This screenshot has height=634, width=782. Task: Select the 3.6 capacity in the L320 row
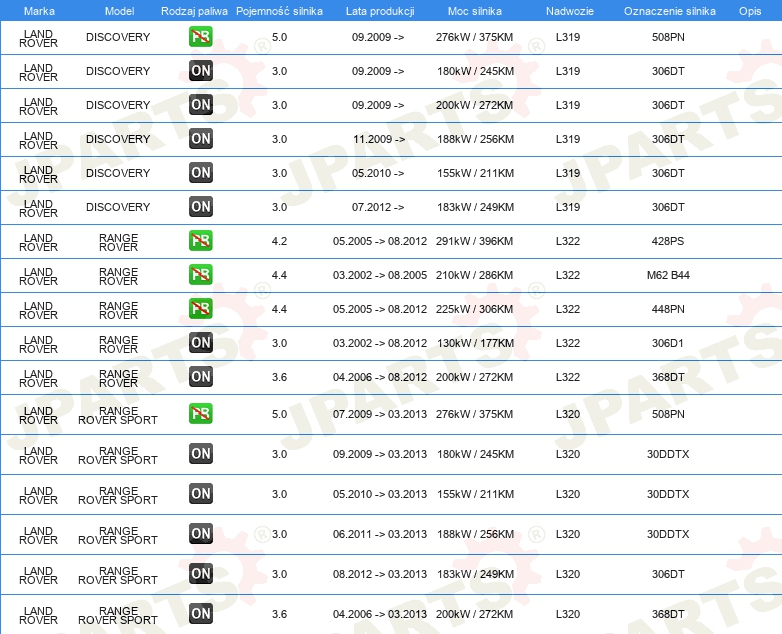point(279,614)
